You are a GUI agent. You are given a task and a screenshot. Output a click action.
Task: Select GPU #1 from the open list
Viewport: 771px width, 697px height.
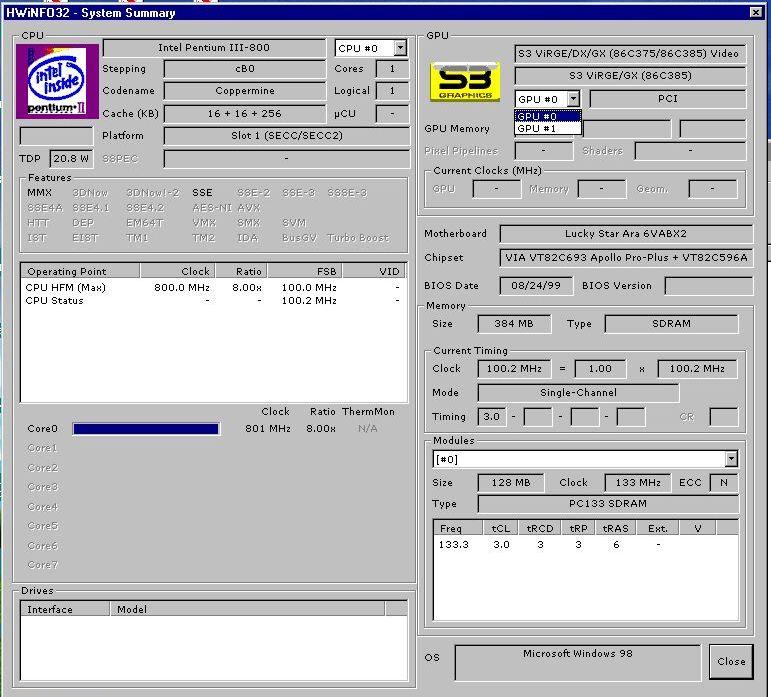pyautogui.click(x=548, y=128)
